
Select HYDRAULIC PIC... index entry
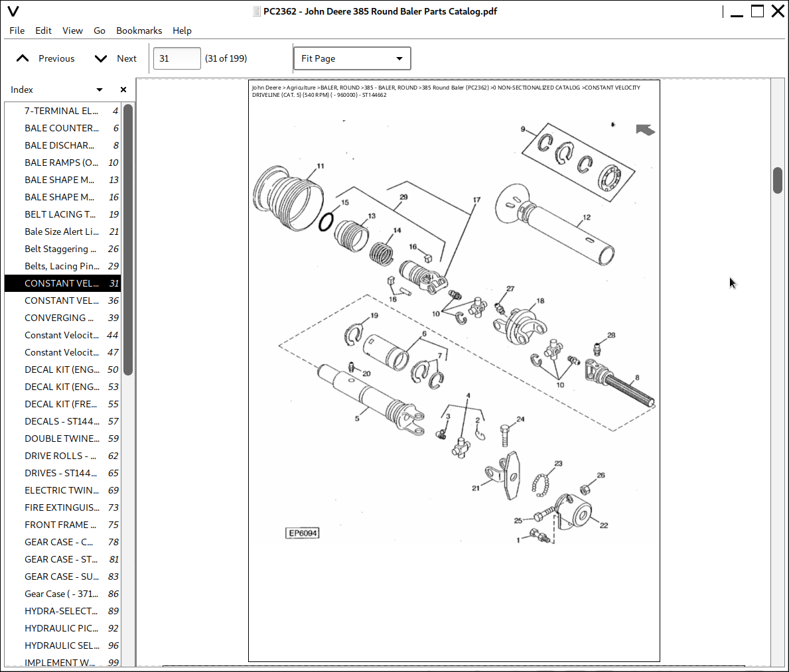[63, 628]
